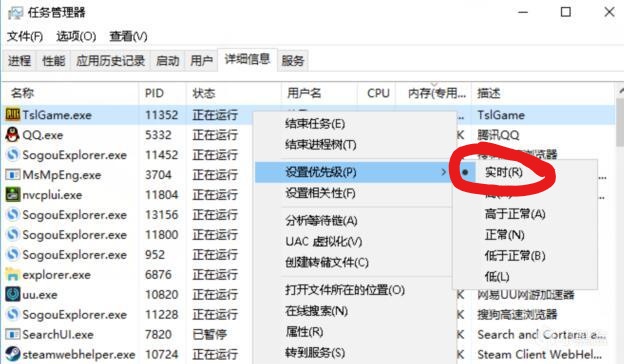This screenshot has height=364, width=624.
Task: Select the TslGame.exe process name
Action: pyautogui.click(x=57, y=115)
